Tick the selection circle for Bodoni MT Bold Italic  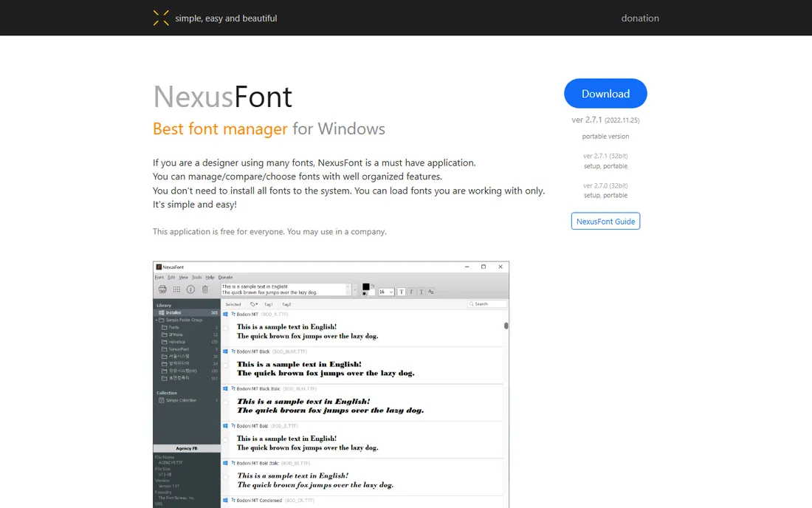coord(225,478)
